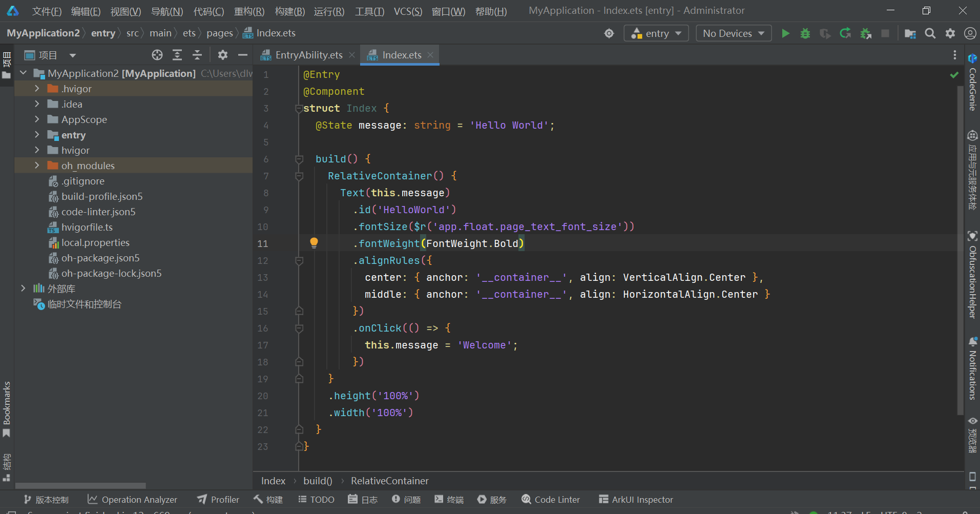Open the VCS(S) menu
The height and width of the screenshot is (514, 980).
click(408, 11)
